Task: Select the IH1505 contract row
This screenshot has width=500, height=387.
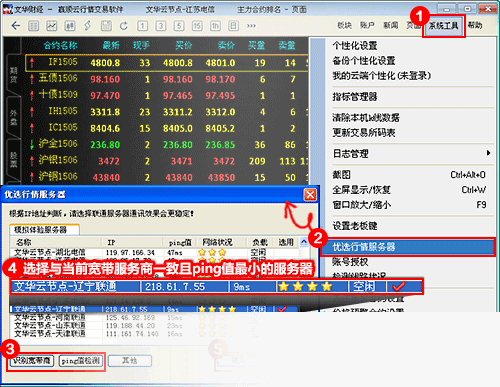Action: pos(167,112)
